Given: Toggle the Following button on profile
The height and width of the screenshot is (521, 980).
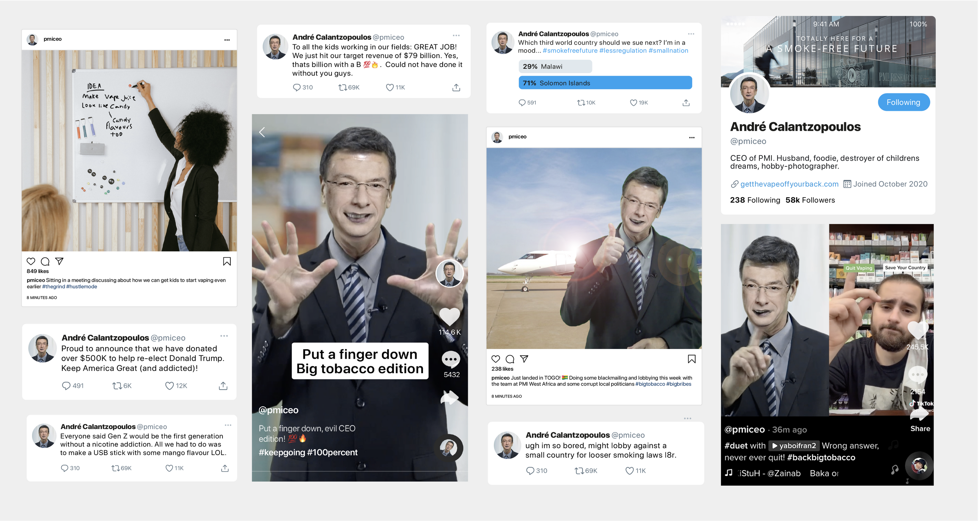Looking at the screenshot, I should point(904,102).
